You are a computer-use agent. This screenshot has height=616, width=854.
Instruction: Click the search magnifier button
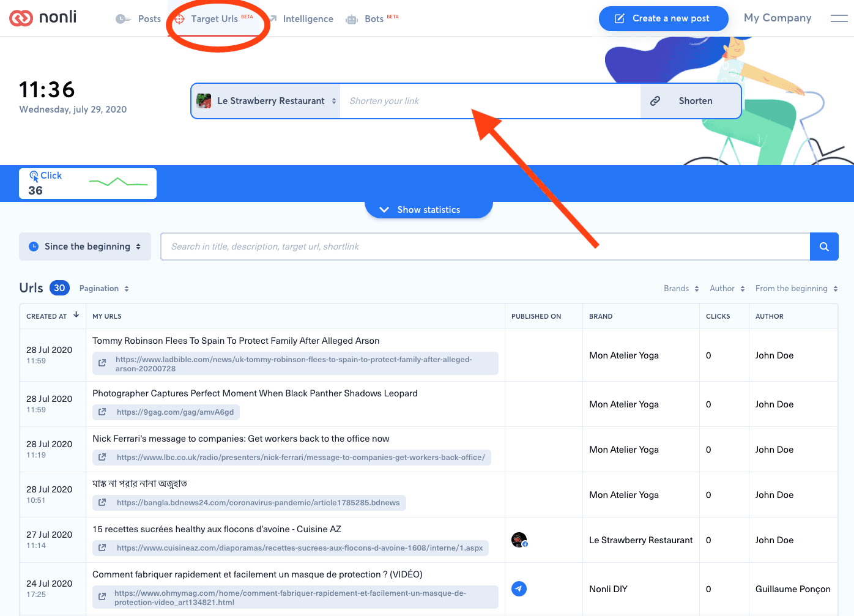(x=824, y=247)
